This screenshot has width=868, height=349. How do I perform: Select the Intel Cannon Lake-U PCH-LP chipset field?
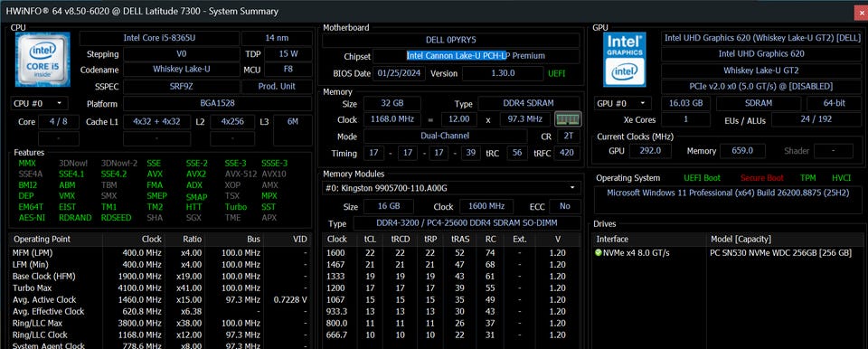tap(476, 55)
